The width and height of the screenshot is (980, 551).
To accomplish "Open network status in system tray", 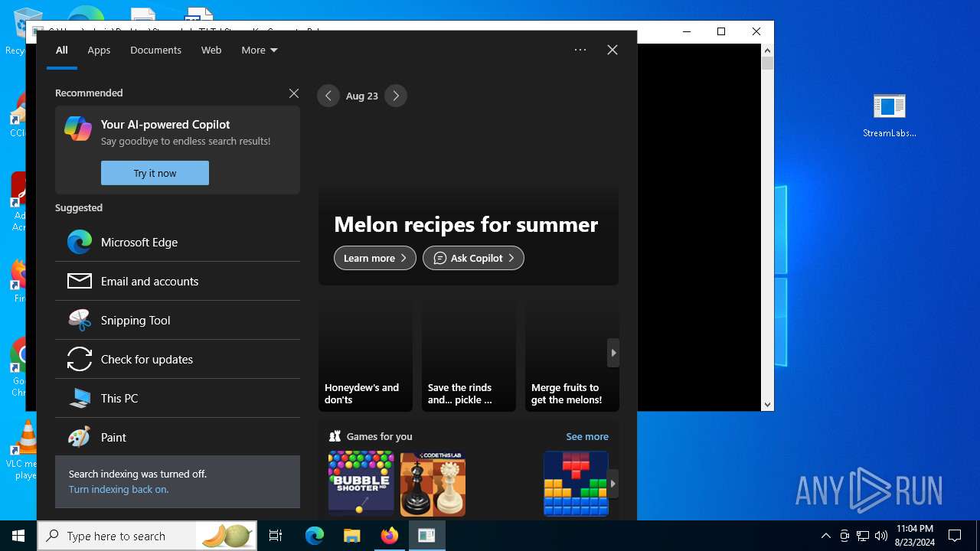I will coord(863,536).
